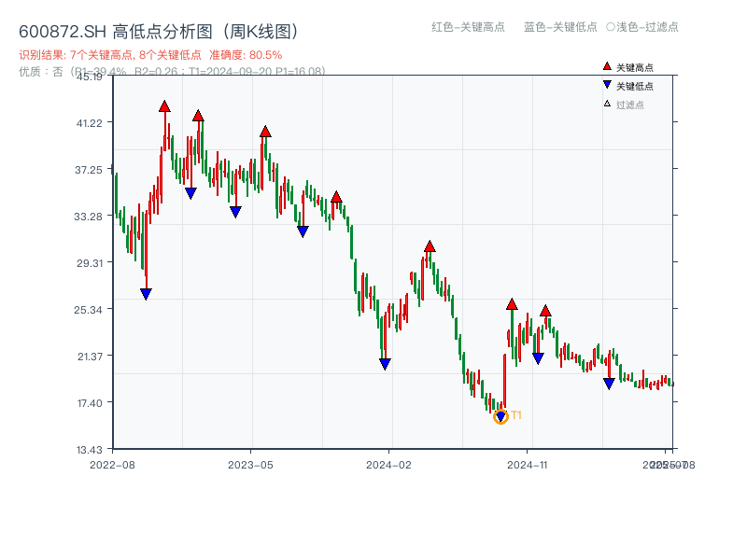
Task: Select the red triangle at the 2022 highest peak
Action: click(x=165, y=106)
